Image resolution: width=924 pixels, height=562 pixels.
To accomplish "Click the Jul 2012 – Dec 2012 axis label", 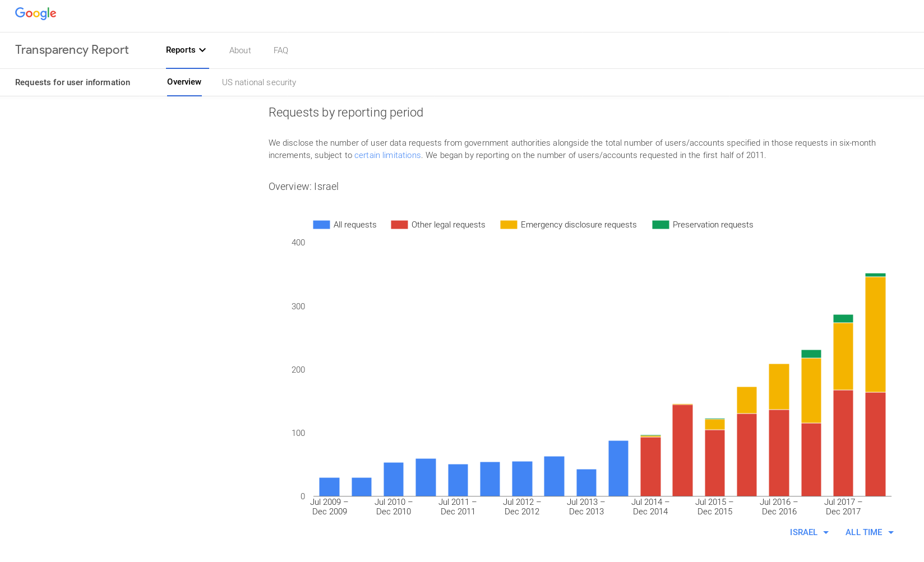I will pos(522,507).
